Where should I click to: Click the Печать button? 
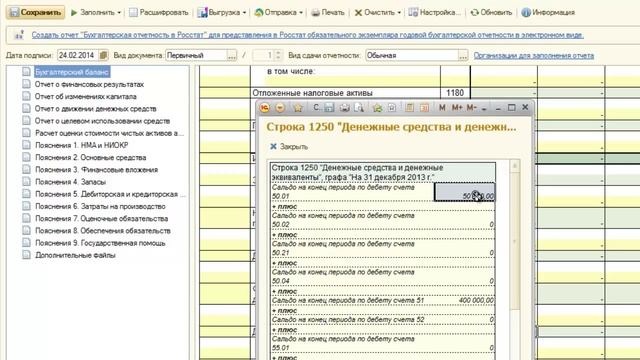point(328,13)
